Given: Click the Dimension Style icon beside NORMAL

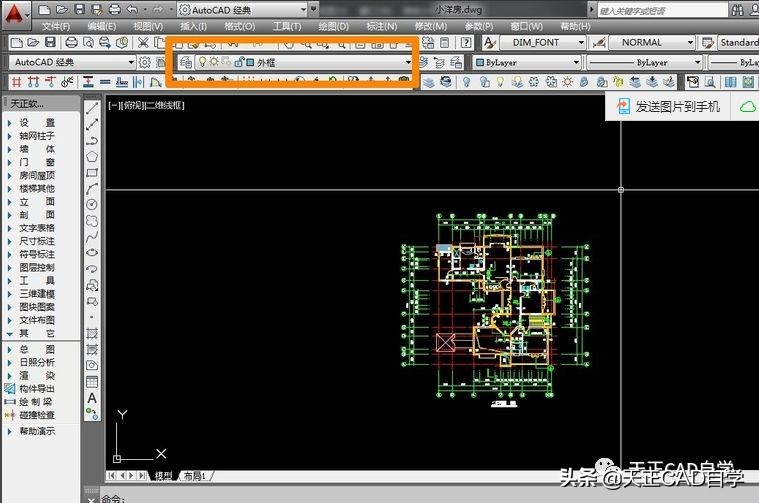Looking at the screenshot, I should 599,43.
